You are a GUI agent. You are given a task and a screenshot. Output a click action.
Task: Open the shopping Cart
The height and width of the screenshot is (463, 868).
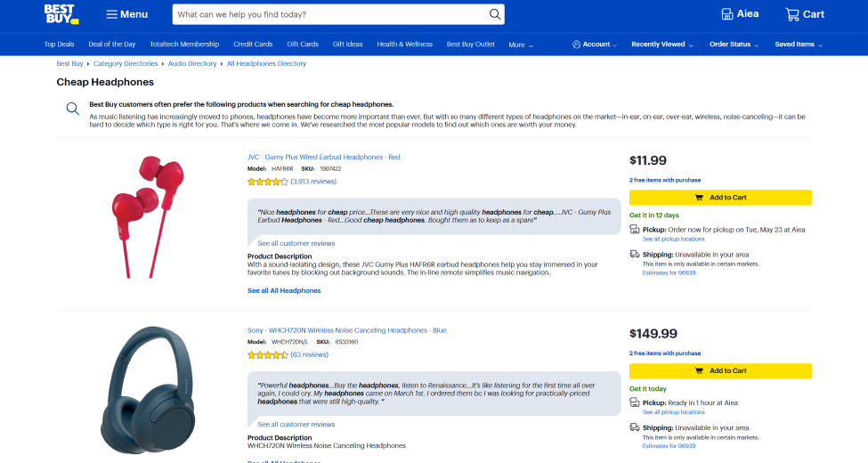(x=805, y=14)
